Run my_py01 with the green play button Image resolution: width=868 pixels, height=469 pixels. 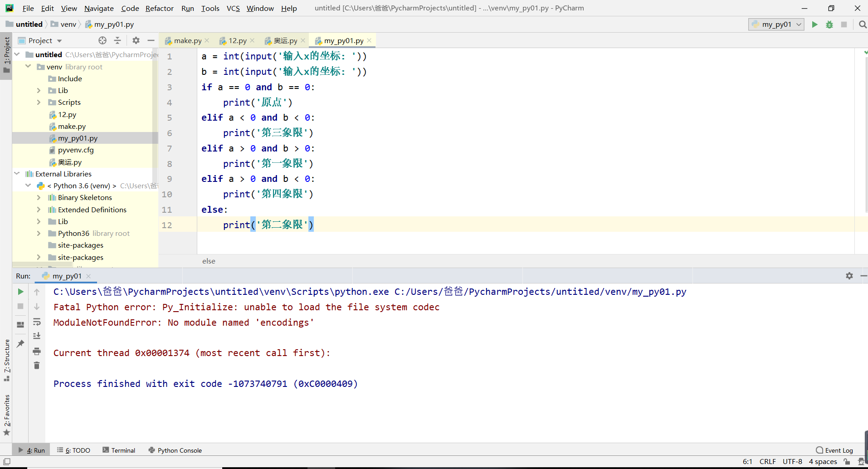point(814,24)
